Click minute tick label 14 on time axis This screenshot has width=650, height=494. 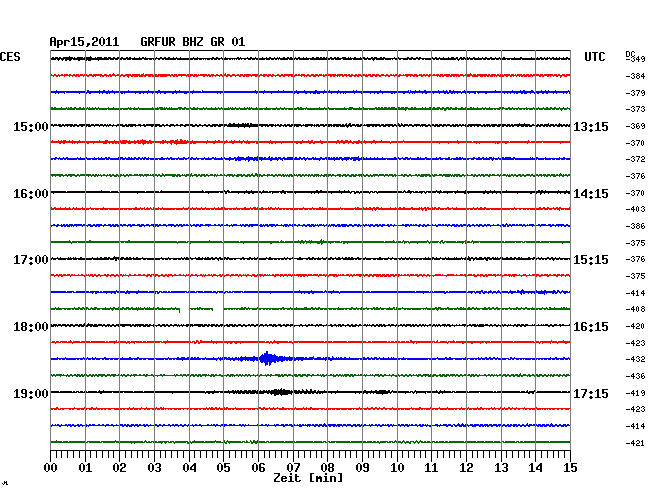click(536, 468)
